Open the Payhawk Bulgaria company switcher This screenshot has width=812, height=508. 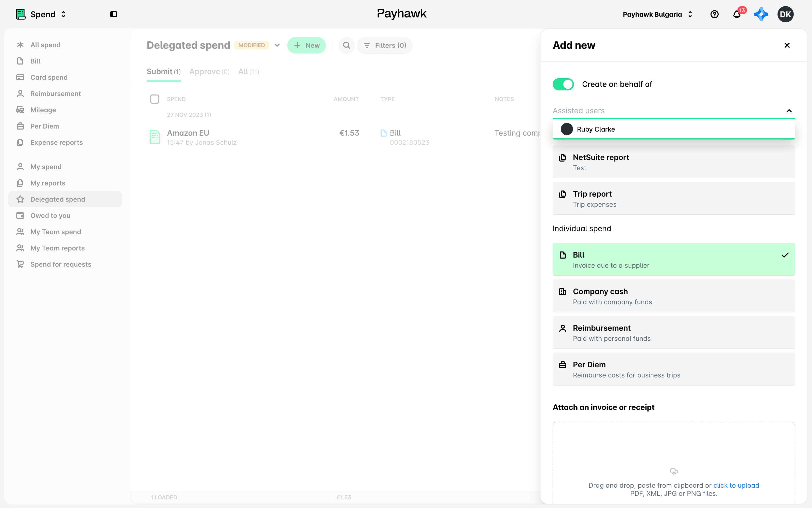point(657,14)
